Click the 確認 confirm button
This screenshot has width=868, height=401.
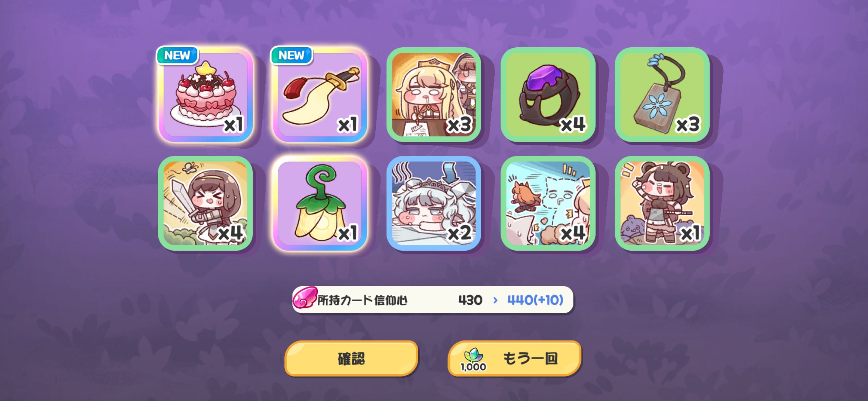coord(351,359)
